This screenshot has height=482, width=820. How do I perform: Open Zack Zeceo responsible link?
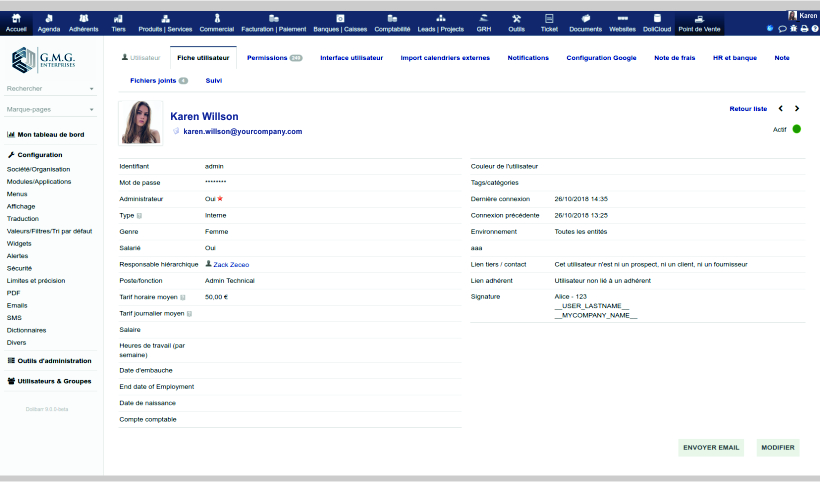point(230,264)
